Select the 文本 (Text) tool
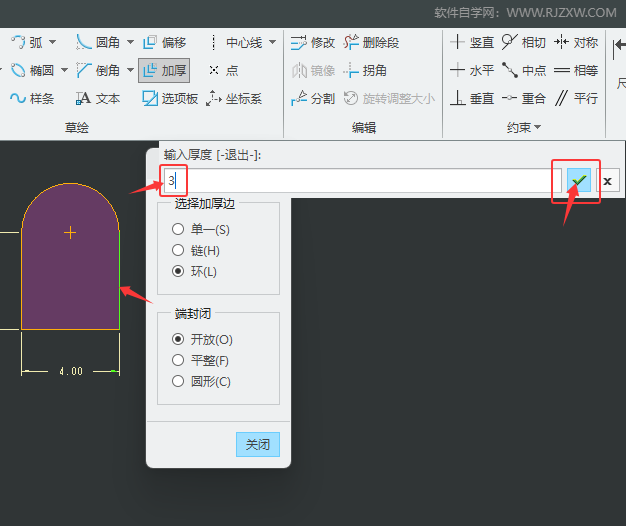 click(x=98, y=98)
